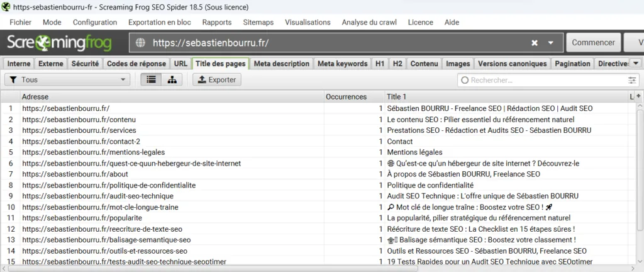The image size is (644, 272).
Task: Open the Fichier menu
Action: pyautogui.click(x=21, y=22)
